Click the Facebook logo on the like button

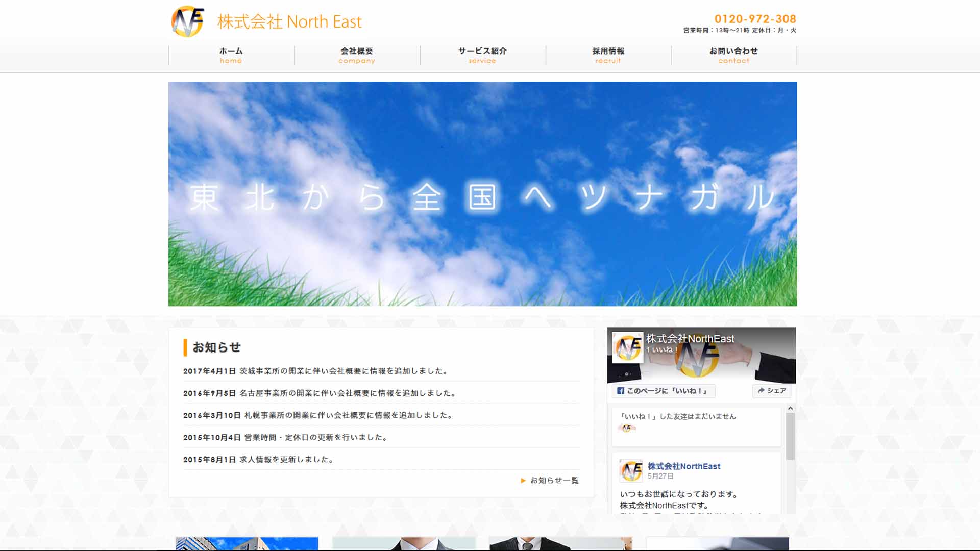point(621,391)
